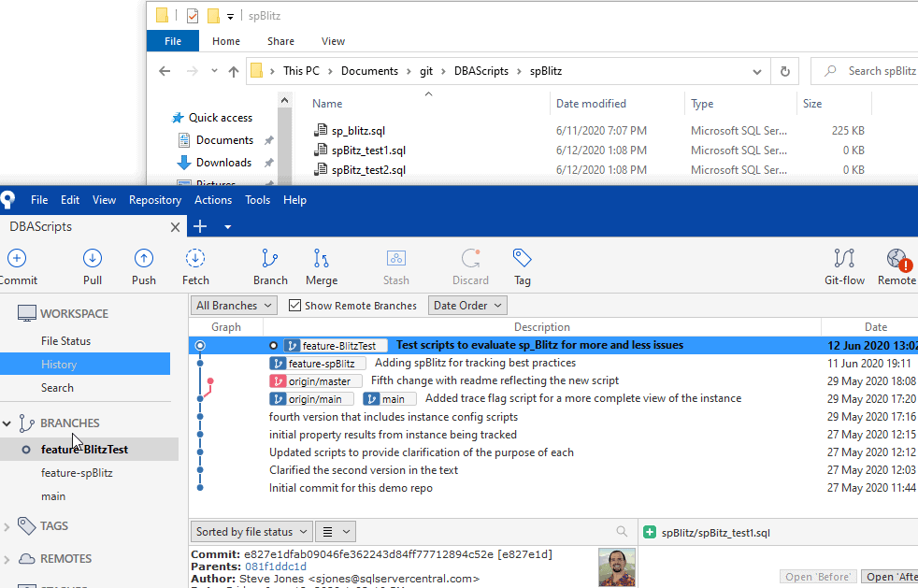This screenshot has width=918, height=588.
Task: Click the Discard toolbar icon
Action: coord(471,258)
